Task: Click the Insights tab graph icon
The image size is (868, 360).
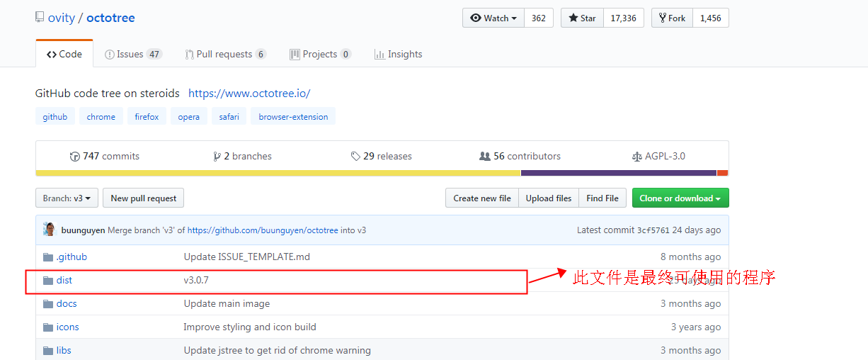Action: point(379,55)
